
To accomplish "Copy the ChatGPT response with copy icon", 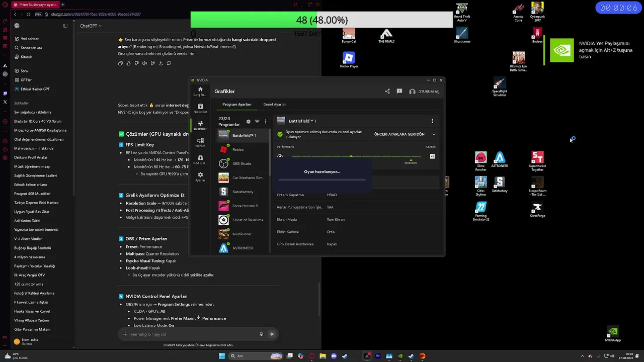I will (120, 63).
